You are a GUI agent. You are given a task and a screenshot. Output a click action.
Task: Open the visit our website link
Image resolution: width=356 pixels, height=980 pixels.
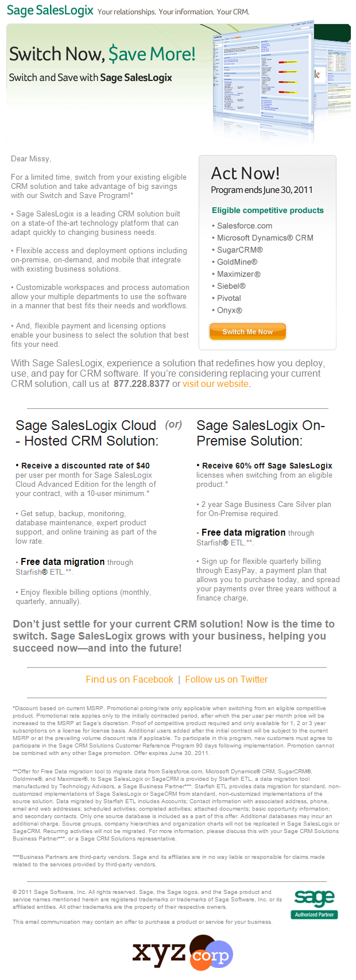215,384
